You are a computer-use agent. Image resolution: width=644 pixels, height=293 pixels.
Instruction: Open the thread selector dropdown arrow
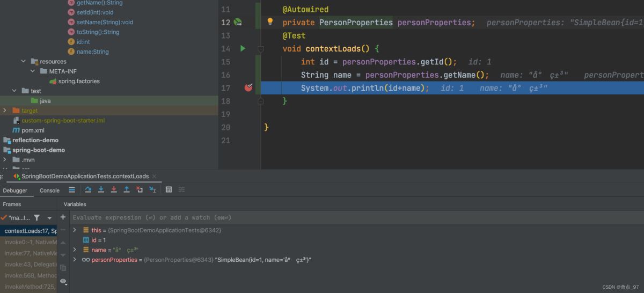[x=49, y=218]
